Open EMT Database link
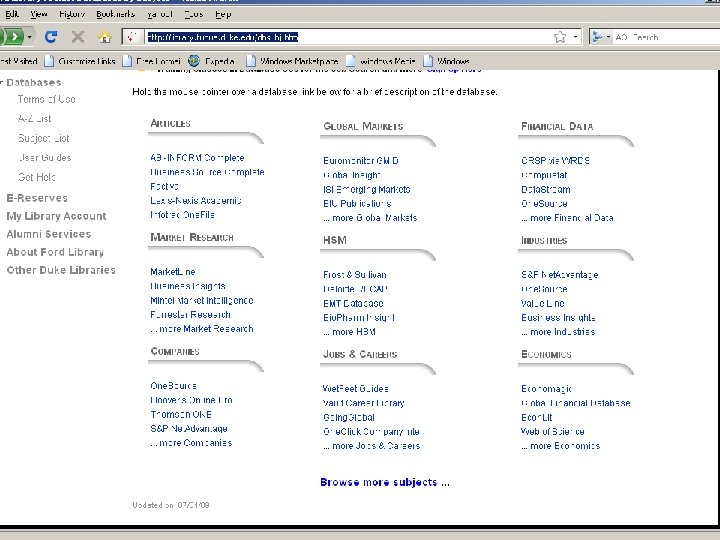Viewport: 720px width, 540px height. pyautogui.click(x=353, y=304)
